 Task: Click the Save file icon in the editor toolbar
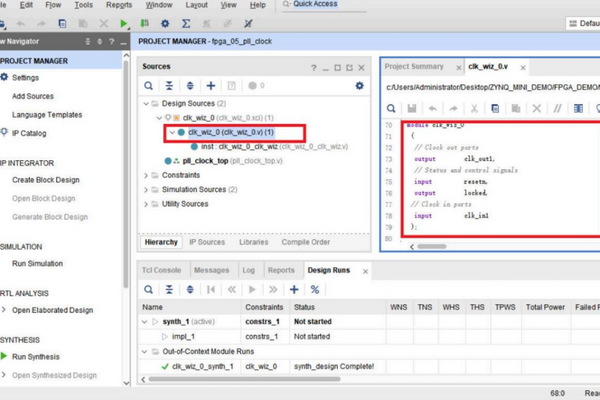pos(413,107)
